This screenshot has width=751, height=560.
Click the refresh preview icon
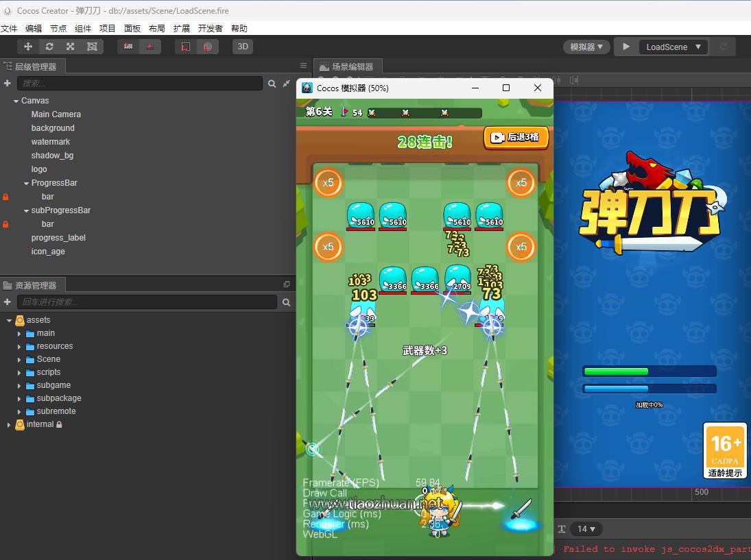tap(723, 47)
